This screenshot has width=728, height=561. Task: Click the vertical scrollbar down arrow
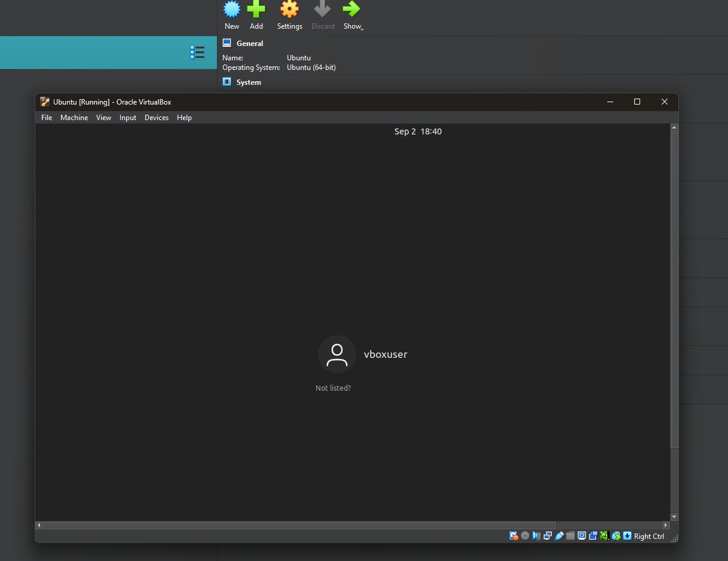tap(674, 517)
